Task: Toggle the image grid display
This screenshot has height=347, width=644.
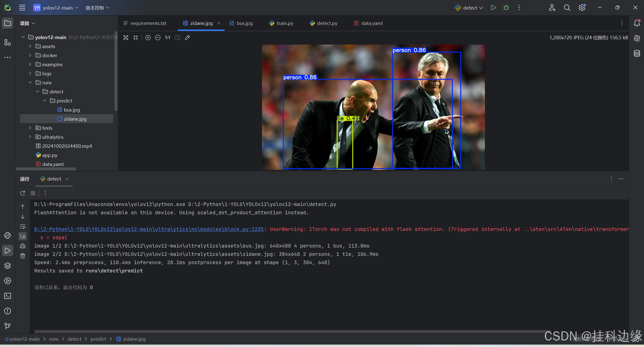Action: pyautogui.click(x=136, y=38)
